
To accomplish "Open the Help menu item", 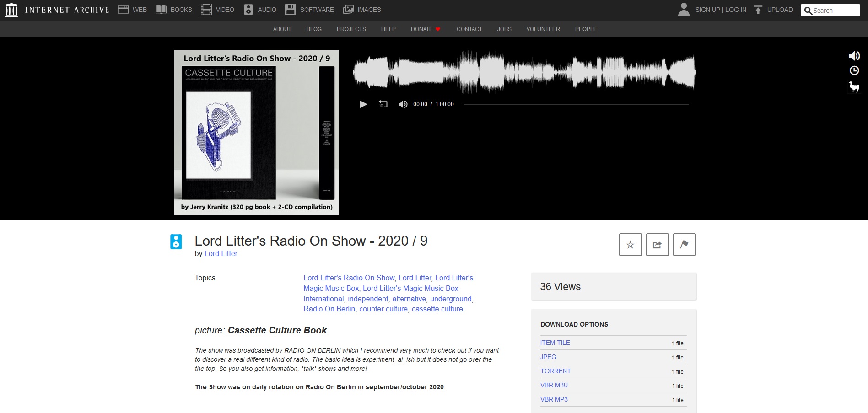I will [x=388, y=29].
